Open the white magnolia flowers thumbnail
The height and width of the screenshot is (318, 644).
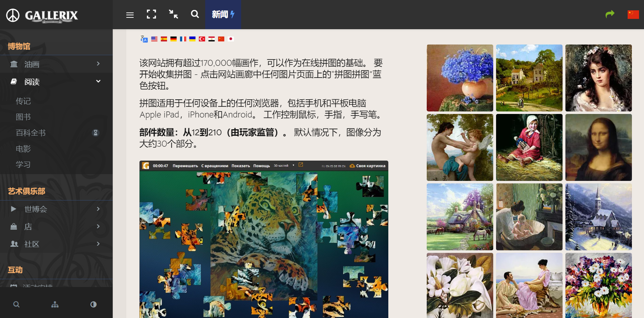pos(460,285)
